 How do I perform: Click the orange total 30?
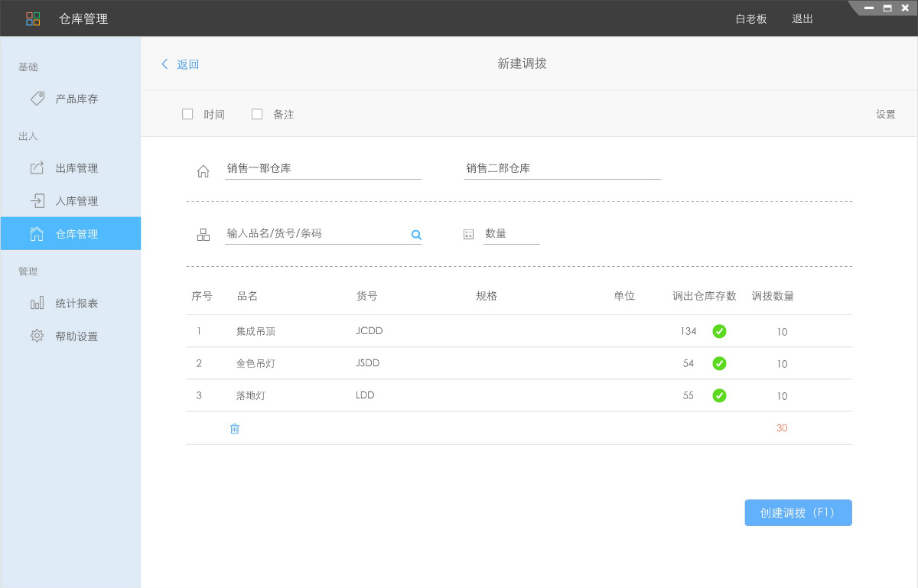tap(782, 428)
